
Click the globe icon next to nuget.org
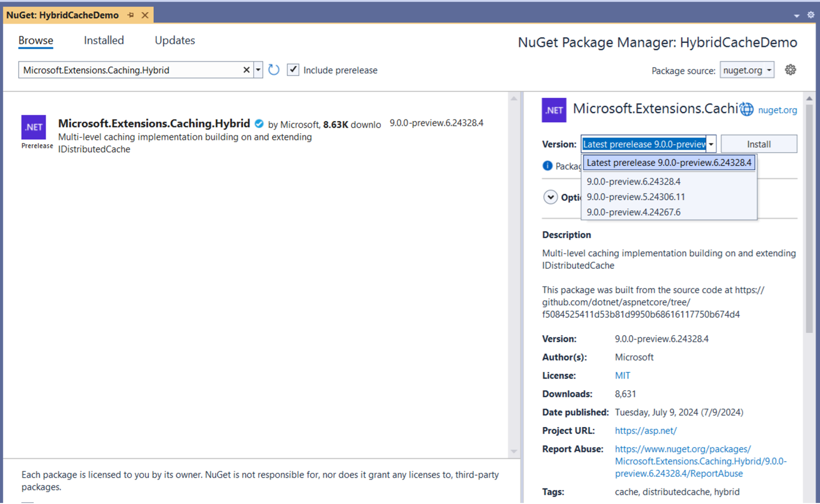click(747, 109)
